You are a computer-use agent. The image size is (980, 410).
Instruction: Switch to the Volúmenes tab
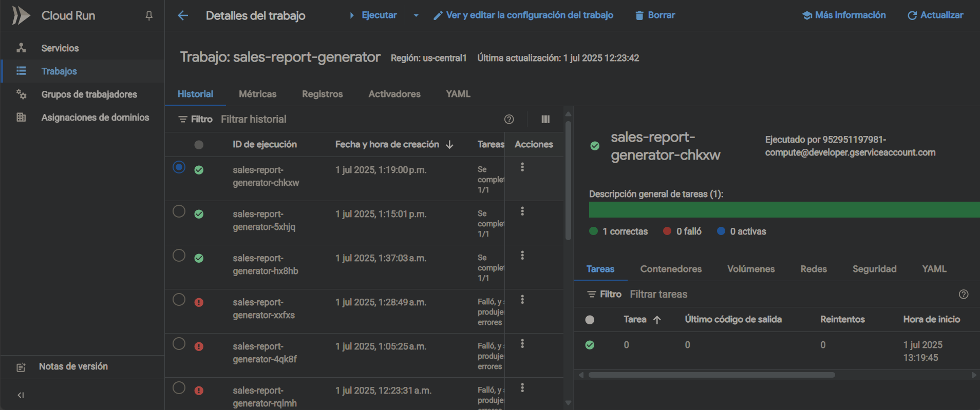coord(751,269)
